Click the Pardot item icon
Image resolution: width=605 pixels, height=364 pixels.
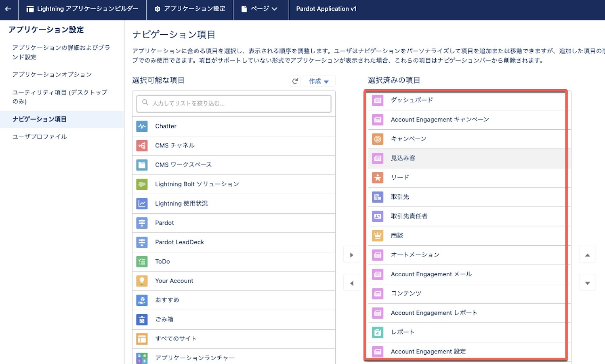(142, 223)
